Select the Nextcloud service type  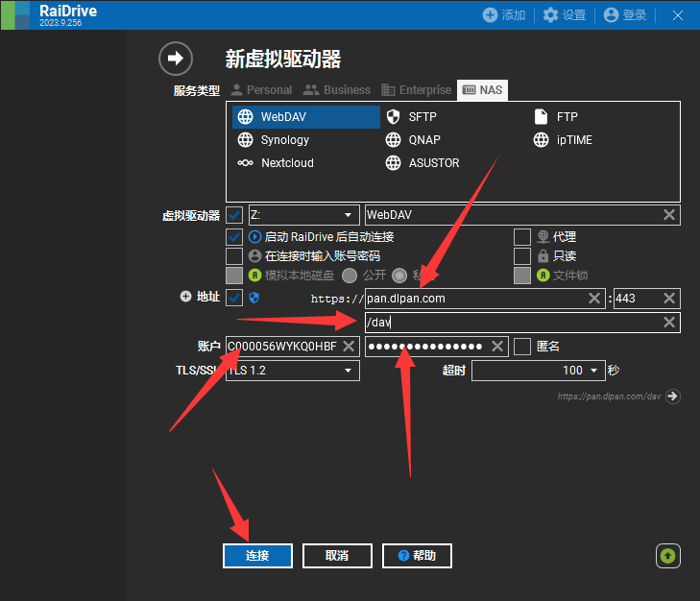pyautogui.click(x=276, y=163)
